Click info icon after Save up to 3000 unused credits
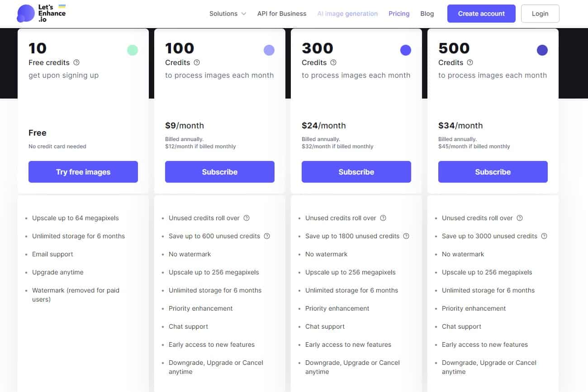Image resolution: width=588 pixels, height=392 pixels. (544, 236)
